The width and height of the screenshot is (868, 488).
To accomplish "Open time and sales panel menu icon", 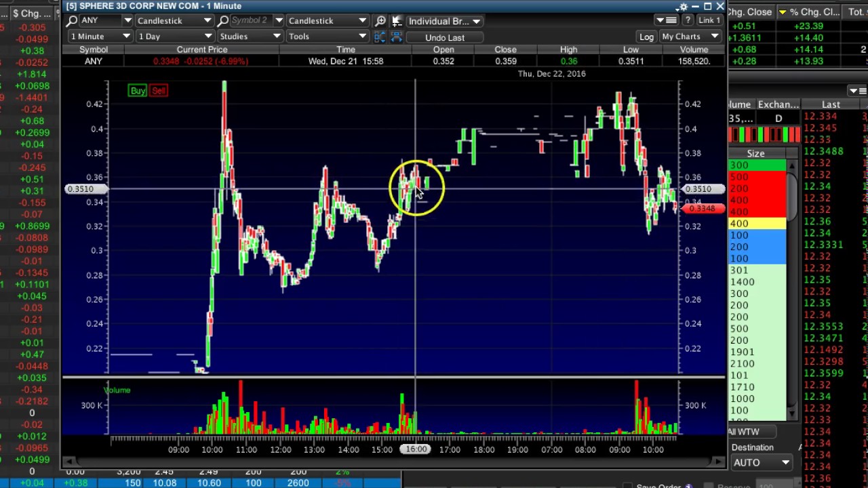I will [x=858, y=91].
